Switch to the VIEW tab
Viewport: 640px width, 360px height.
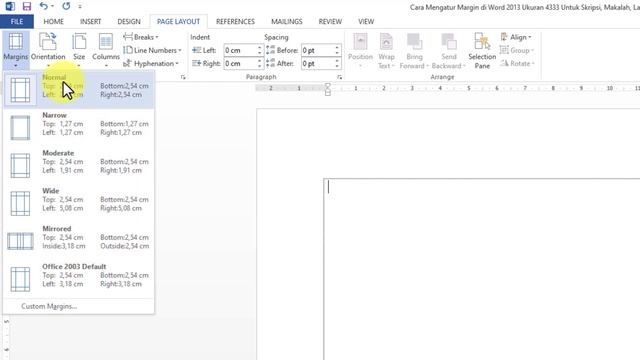pyautogui.click(x=366, y=22)
